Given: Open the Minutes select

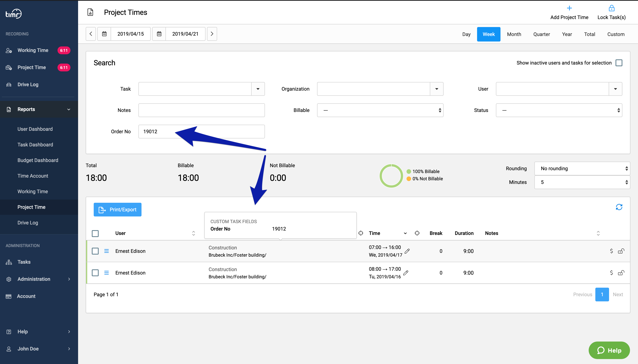Looking at the screenshot, I should [x=582, y=182].
